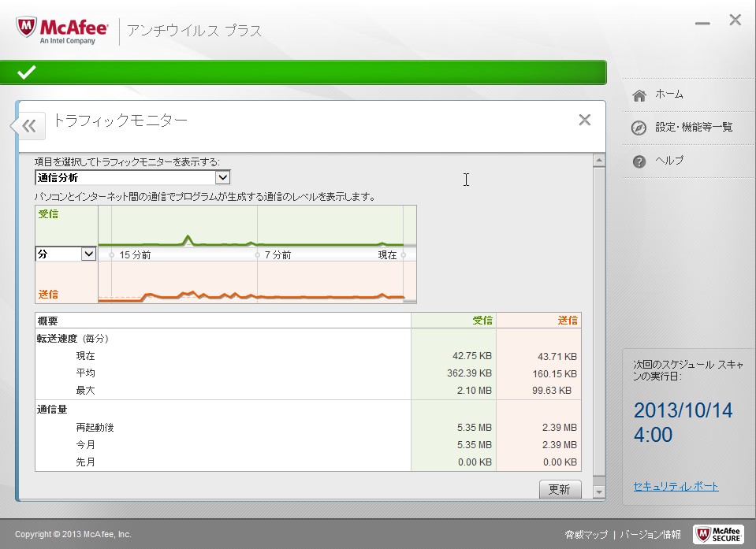The height and width of the screenshot is (549, 756).
Task: Click the 160.15 KB value
Action: coord(554,373)
